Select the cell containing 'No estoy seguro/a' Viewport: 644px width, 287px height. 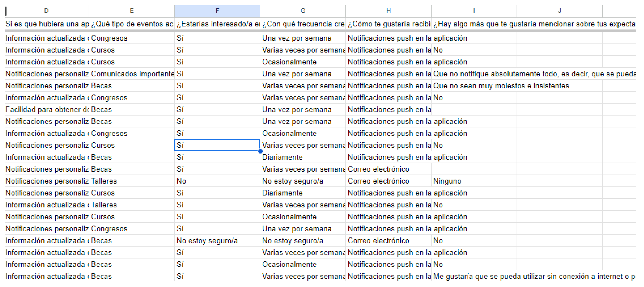pyautogui.click(x=207, y=241)
